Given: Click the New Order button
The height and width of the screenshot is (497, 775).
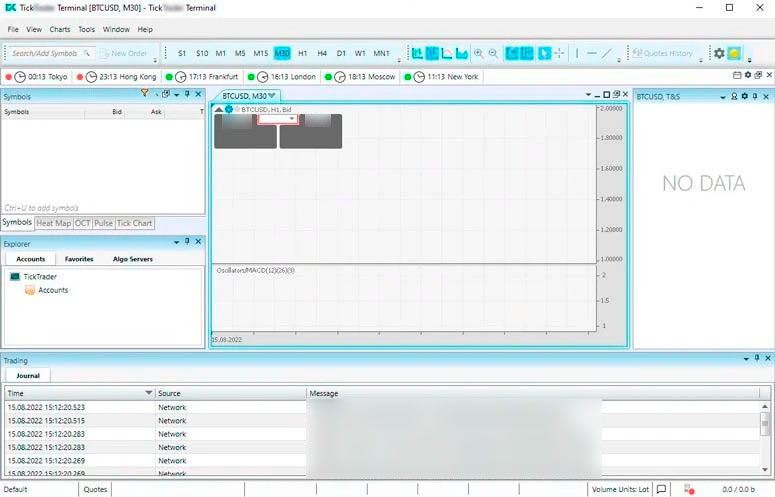Looking at the screenshot, I should [124, 53].
